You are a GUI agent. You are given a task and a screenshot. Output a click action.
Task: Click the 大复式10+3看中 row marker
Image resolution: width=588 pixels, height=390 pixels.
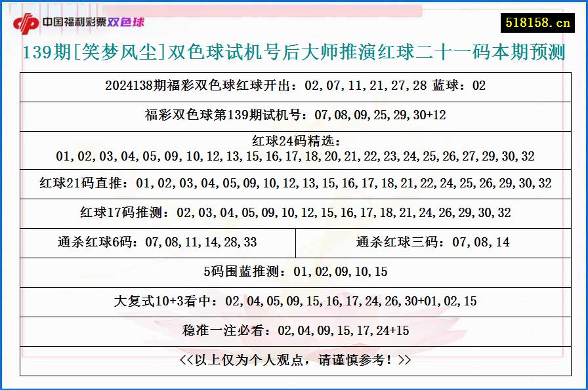(294, 302)
